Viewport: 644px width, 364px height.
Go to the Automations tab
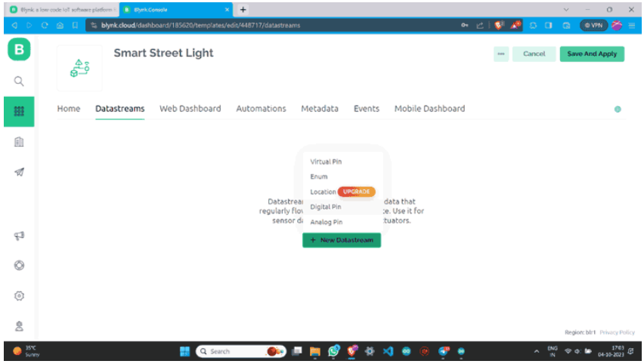click(261, 109)
